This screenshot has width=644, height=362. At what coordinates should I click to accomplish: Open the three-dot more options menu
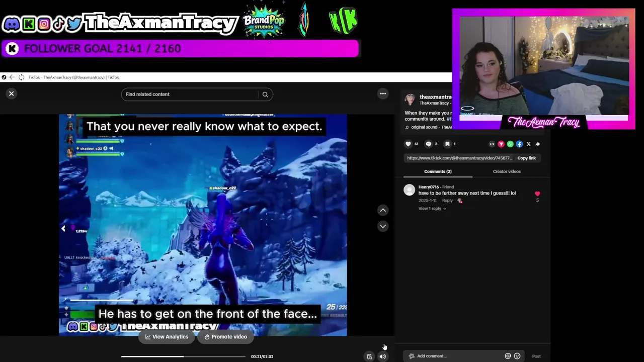point(383,94)
